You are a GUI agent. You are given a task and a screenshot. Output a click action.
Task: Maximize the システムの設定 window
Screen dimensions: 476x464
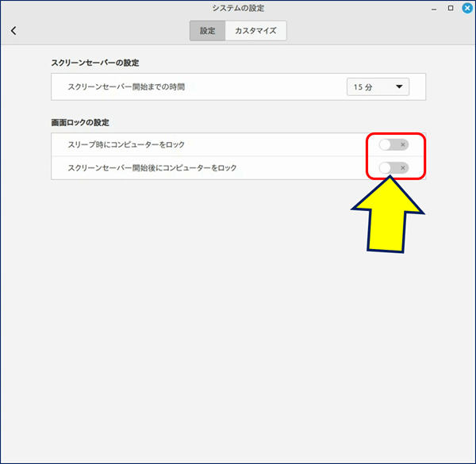click(451, 8)
